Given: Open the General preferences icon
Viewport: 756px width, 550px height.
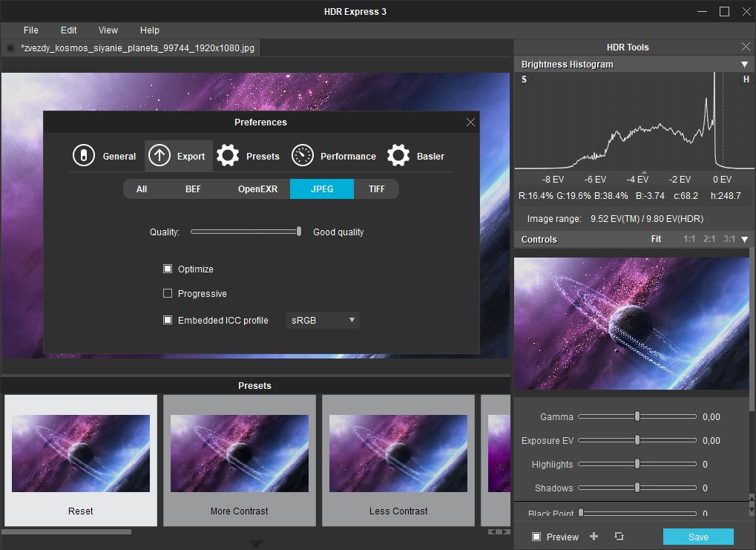Looking at the screenshot, I should coord(84,156).
